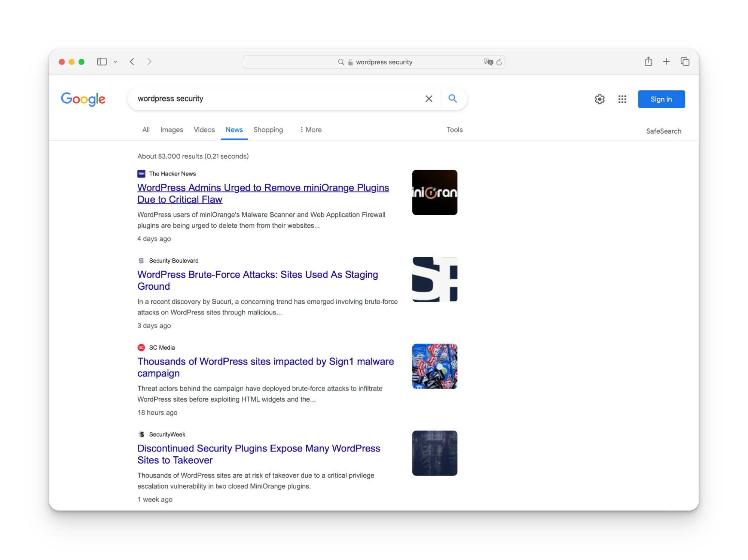The image size is (748, 560).
Task: Click the privilege escalation vulnerability snippet
Action: [256, 481]
